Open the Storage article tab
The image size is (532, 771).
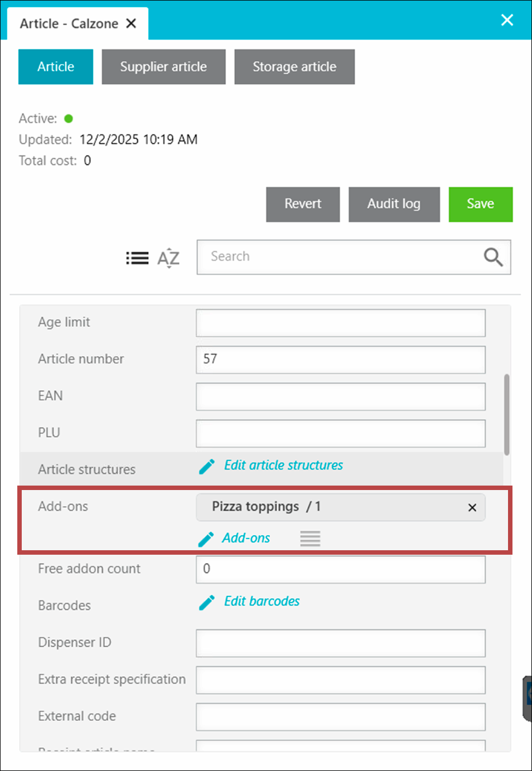point(294,67)
